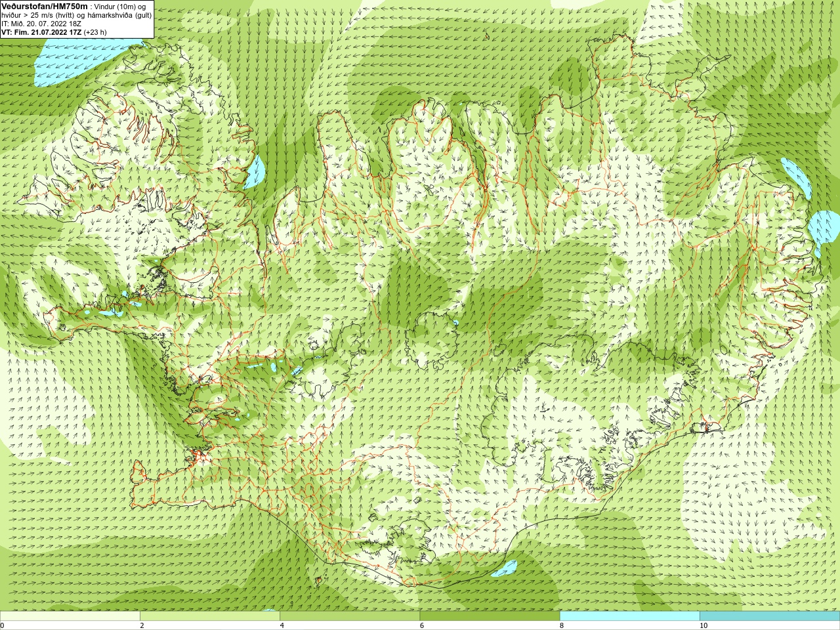Screen dimensions: 840x630
Task: Click the Veðurstofan/HM750m title text
Action: click(x=45, y=6)
